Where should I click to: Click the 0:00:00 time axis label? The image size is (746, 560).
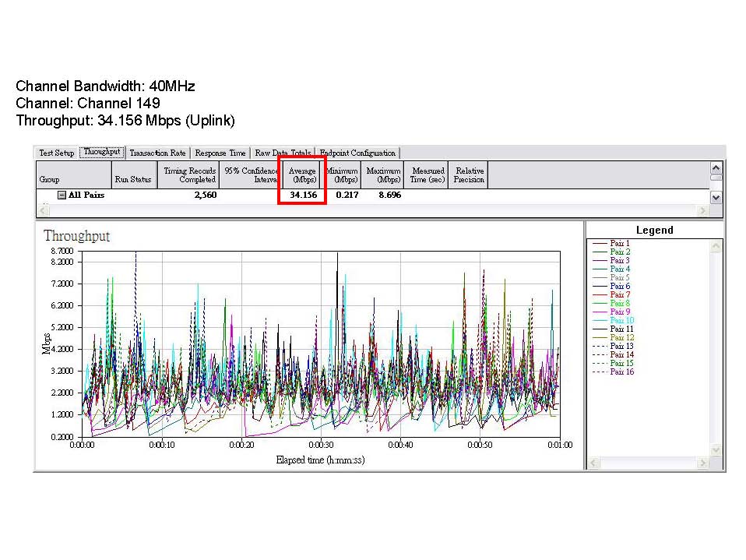click(x=83, y=445)
